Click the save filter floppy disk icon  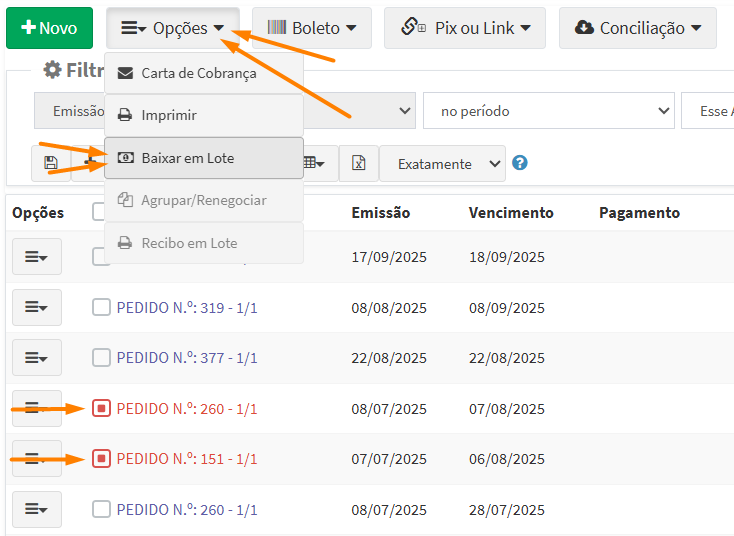pyautogui.click(x=51, y=163)
